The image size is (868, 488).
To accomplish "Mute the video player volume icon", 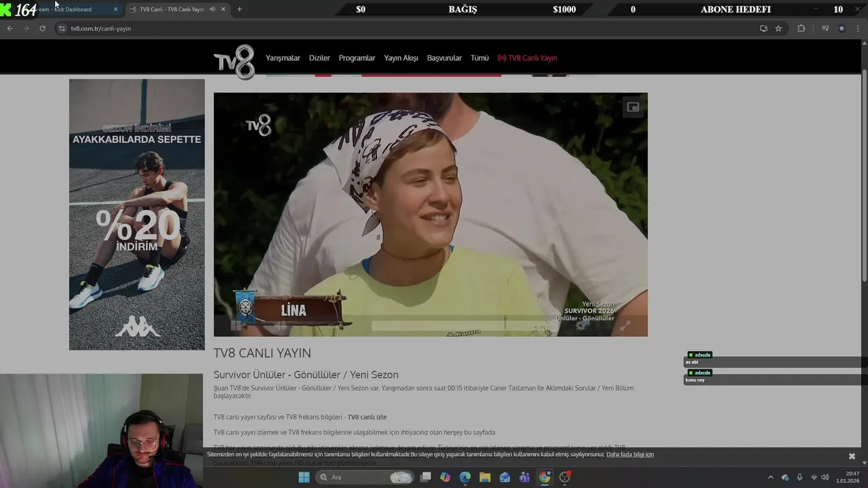I will (280, 326).
